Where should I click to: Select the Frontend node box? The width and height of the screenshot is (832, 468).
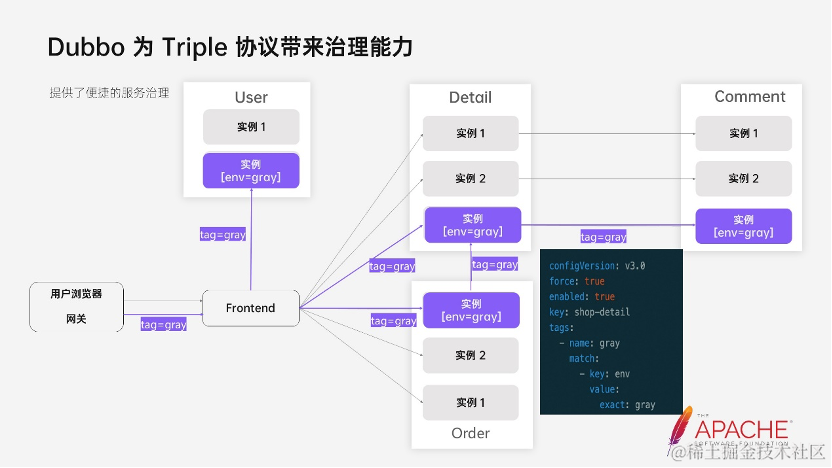(x=251, y=308)
